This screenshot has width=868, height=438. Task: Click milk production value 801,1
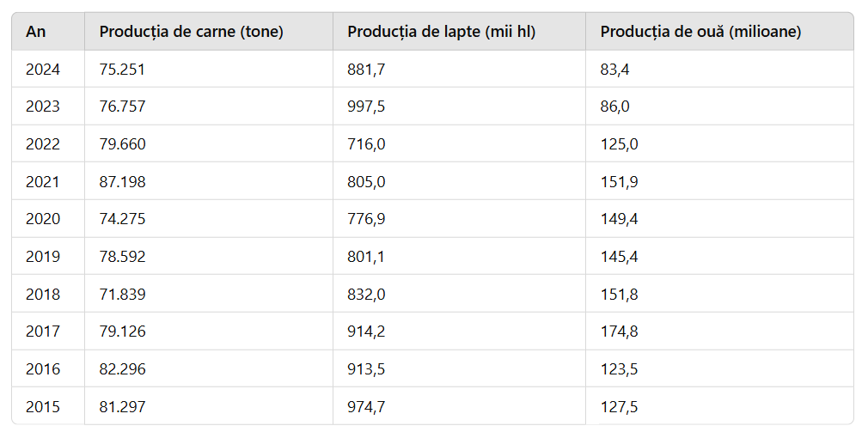click(366, 257)
